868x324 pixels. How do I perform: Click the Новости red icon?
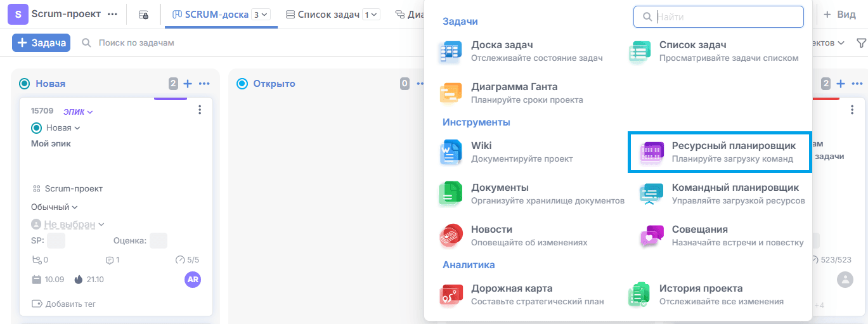[451, 235]
